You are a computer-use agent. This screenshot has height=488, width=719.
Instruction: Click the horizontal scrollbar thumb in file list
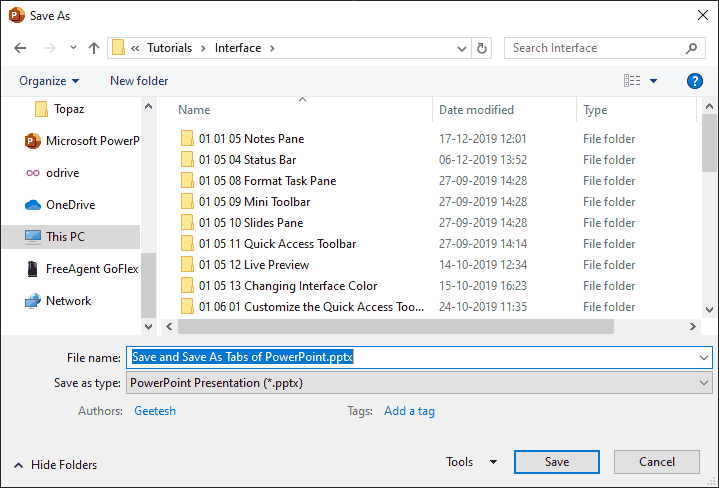[396, 327]
